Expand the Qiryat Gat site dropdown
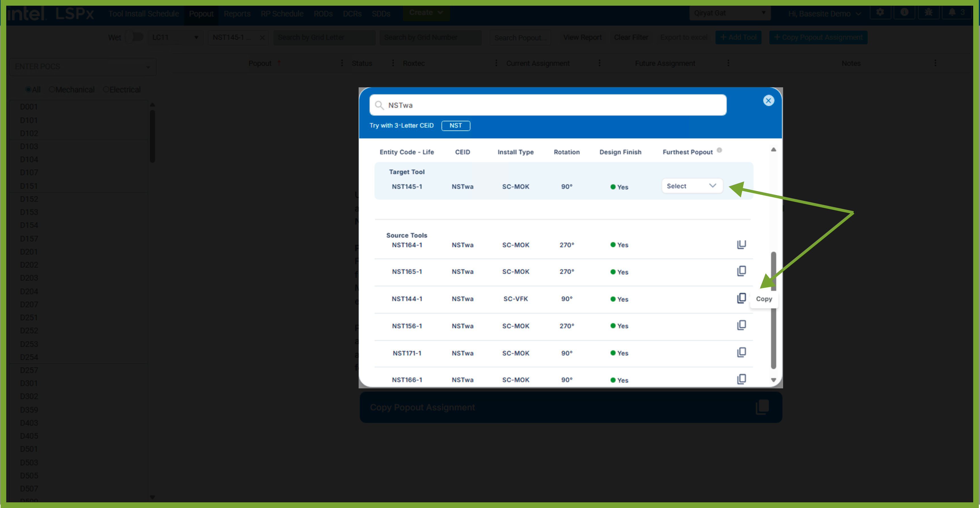980x508 pixels. point(729,13)
